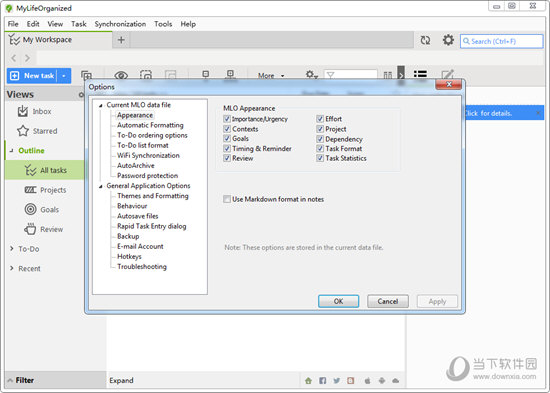Click the edit note pencil icon in the toolbar
The height and width of the screenshot is (393, 550).
tap(448, 75)
